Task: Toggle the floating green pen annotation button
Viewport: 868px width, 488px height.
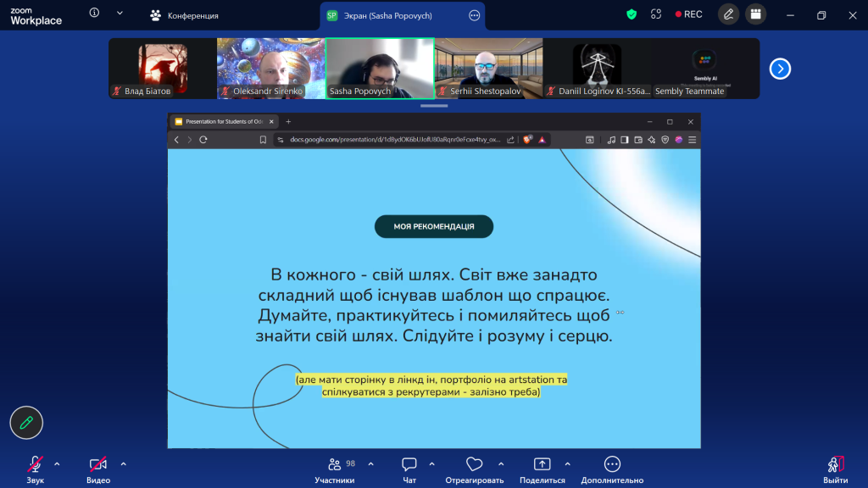Action: point(26,423)
